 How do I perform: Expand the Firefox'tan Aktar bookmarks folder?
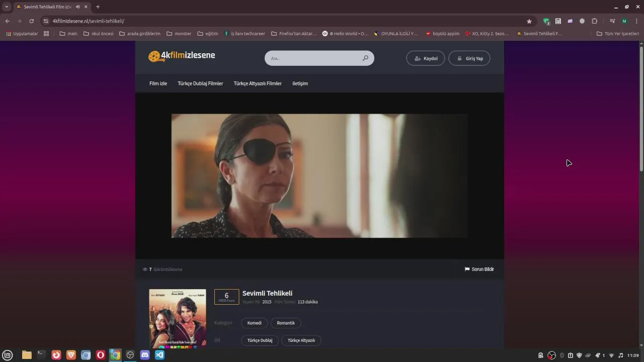tap(294, 34)
